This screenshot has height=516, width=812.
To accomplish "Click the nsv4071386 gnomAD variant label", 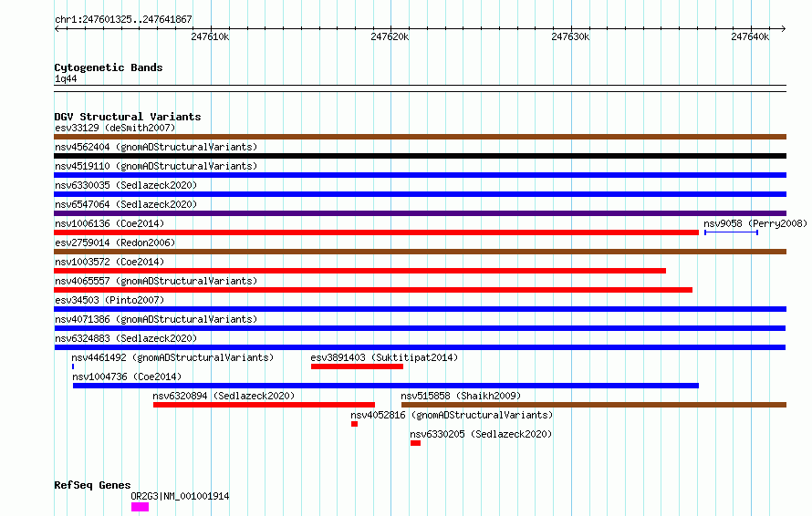I will [156, 319].
